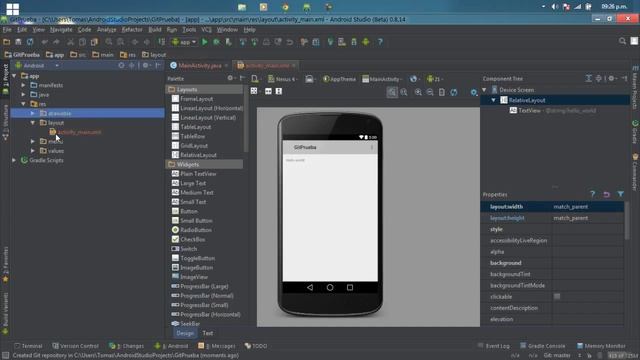Switch to the Design tab
The width and height of the screenshot is (640, 360).
tap(185, 333)
